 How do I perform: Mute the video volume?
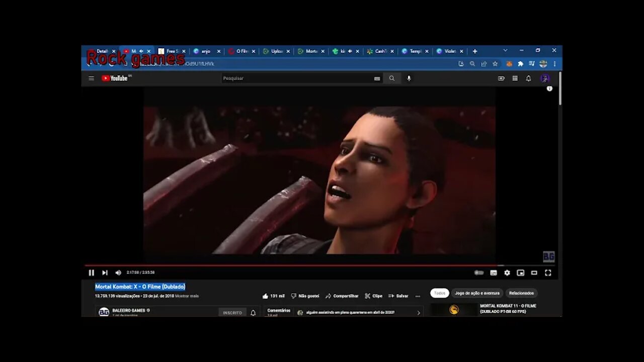coord(118,273)
